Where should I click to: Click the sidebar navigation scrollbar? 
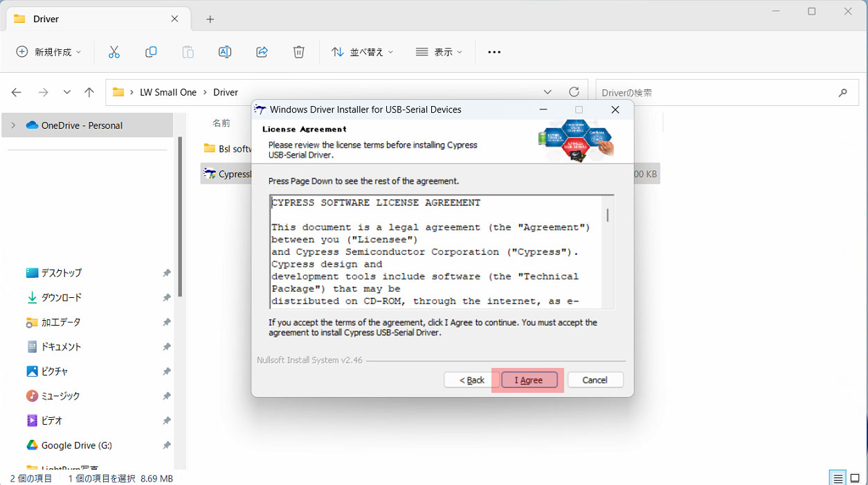coord(180,216)
